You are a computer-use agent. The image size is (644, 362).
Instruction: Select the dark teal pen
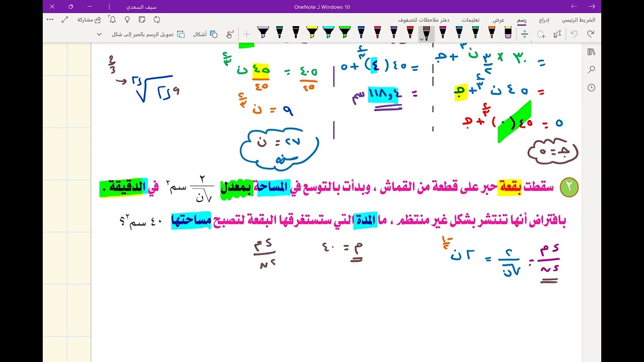[x=279, y=33]
